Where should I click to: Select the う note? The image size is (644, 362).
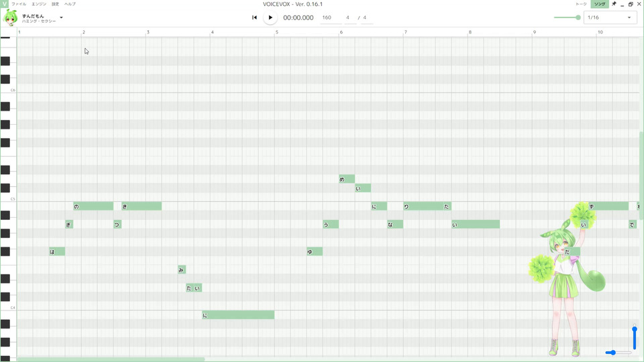(331, 225)
